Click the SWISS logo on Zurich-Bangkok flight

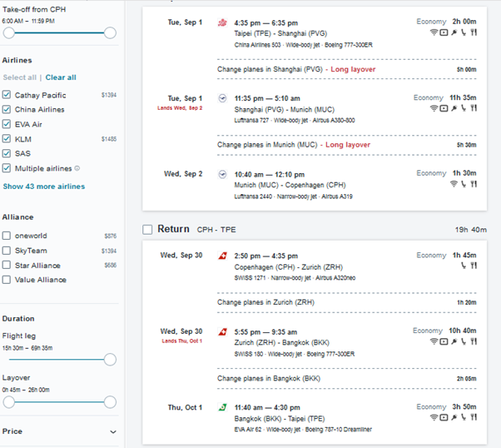click(x=222, y=332)
